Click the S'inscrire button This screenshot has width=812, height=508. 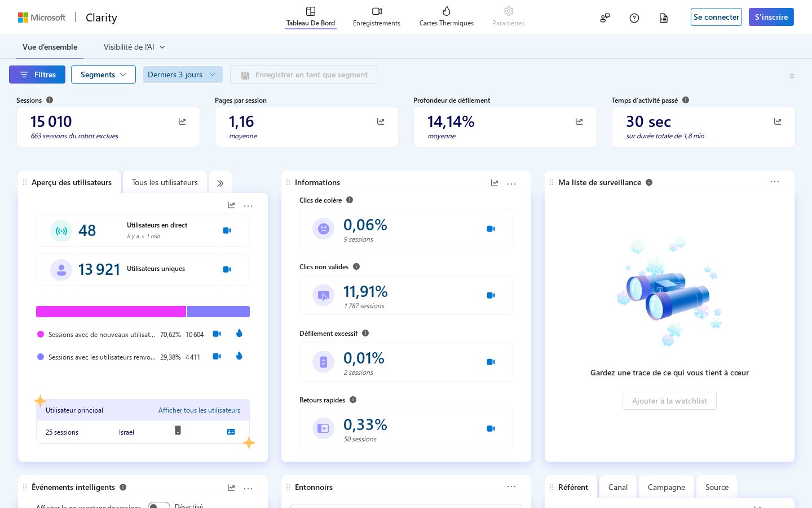pos(771,17)
